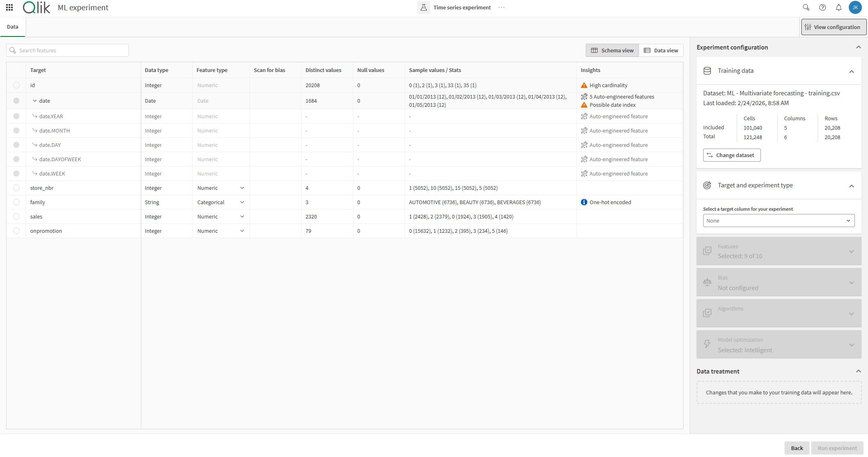Click the Search features input field
Viewport: 868px width, 457px height.
coord(67,50)
